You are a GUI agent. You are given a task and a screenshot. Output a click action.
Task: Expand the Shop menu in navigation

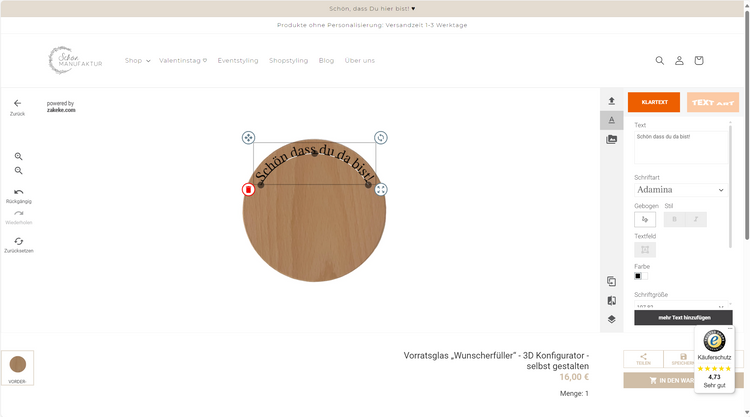pos(137,61)
